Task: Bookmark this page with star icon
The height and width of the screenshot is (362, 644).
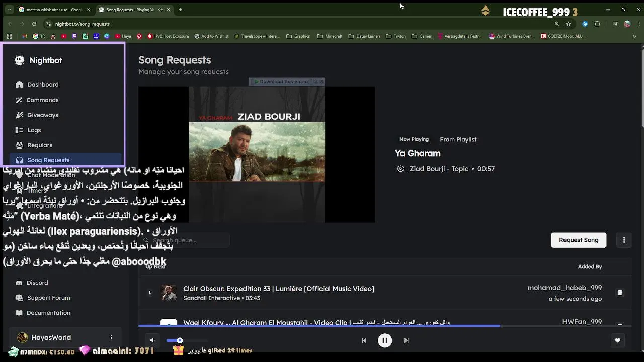Action: (x=568, y=24)
